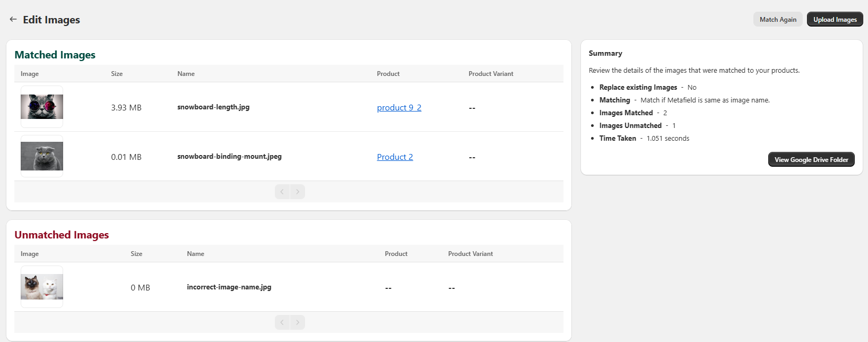Click the 3.93 MB size cell
The image size is (868, 342).
[126, 108]
